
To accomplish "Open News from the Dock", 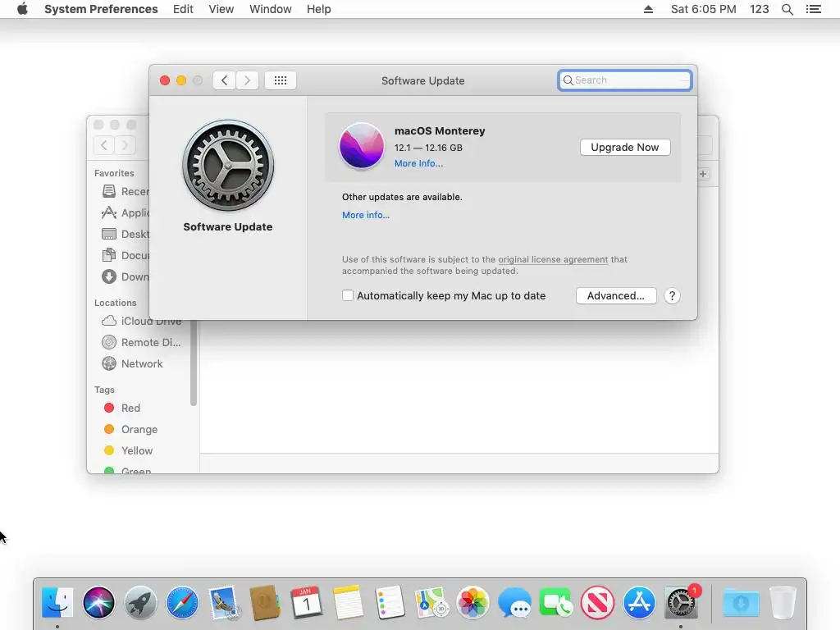I will tap(597, 603).
